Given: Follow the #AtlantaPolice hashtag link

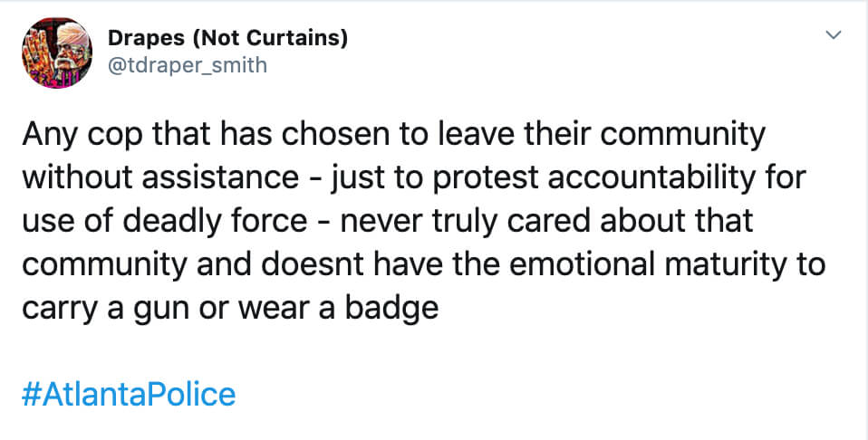Looking at the screenshot, I should coord(129,395).
